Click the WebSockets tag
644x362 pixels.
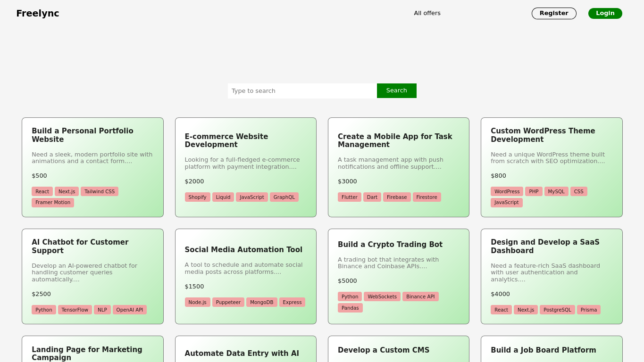pyautogui.click(x=382, y=296)
